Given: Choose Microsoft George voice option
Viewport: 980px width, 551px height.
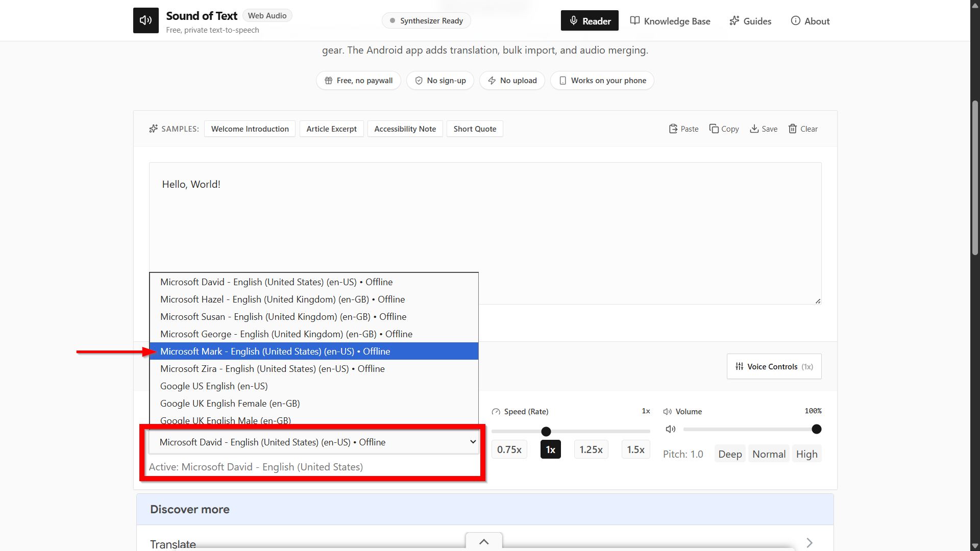Looking at the screenshot, I should (314, 334).
